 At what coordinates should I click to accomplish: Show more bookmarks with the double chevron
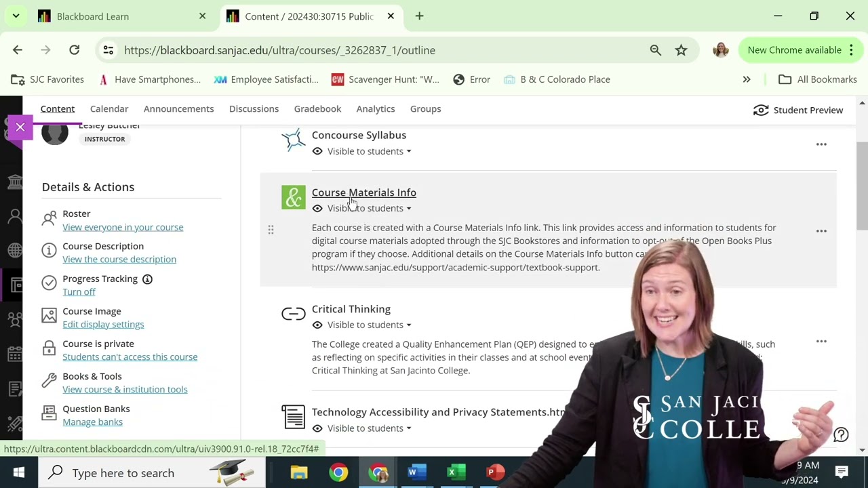pos(747,79)
